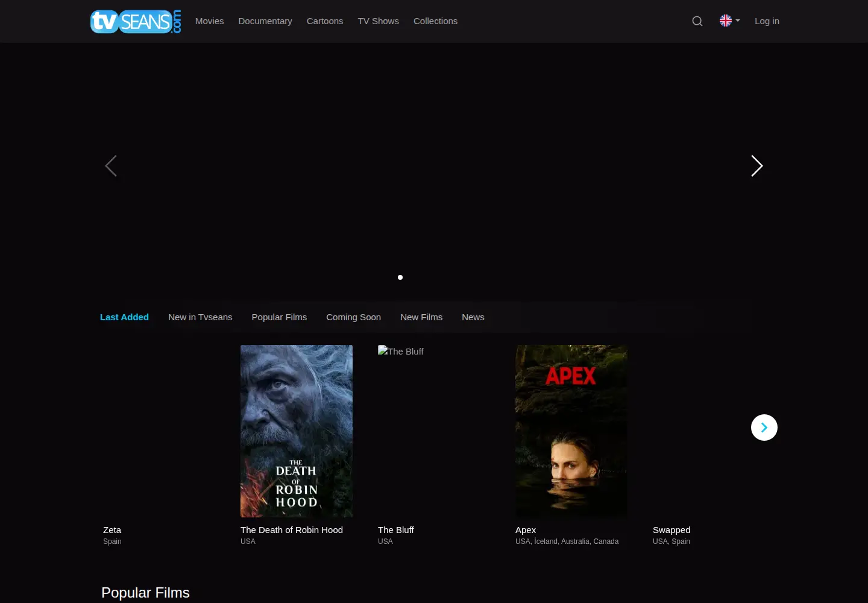Image resolution: width=868 pixels, height=603 pixels.
Task: Show the New Films tab
Action: [421, 317]
